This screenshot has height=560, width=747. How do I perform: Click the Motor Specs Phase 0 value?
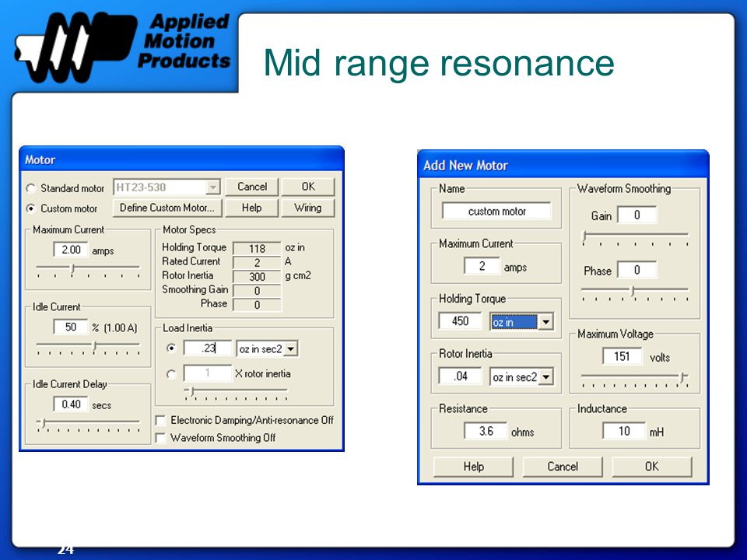point(258,305)
